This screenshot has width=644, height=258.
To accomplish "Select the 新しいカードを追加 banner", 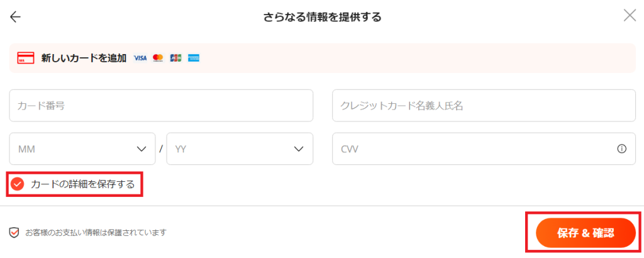I will point(323,59).
